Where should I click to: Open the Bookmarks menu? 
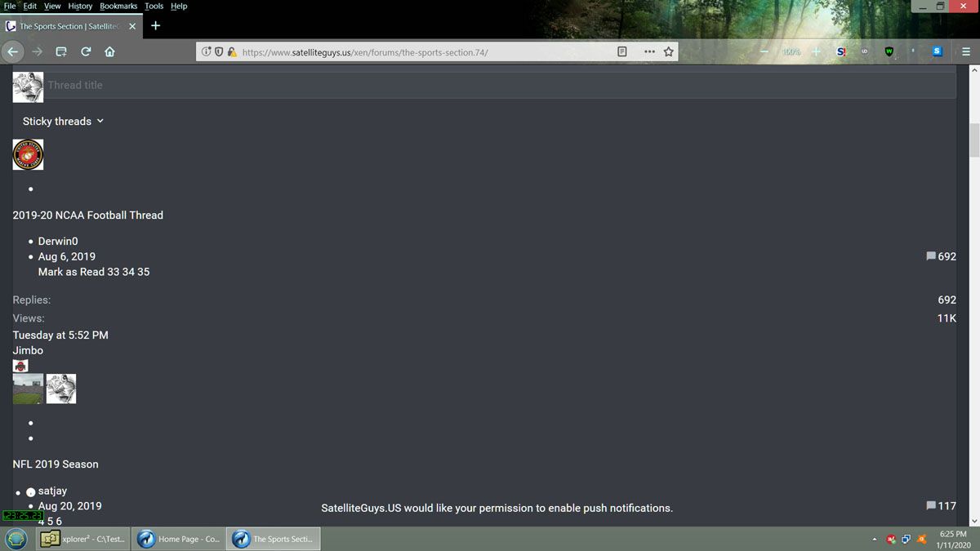point(118,6)
